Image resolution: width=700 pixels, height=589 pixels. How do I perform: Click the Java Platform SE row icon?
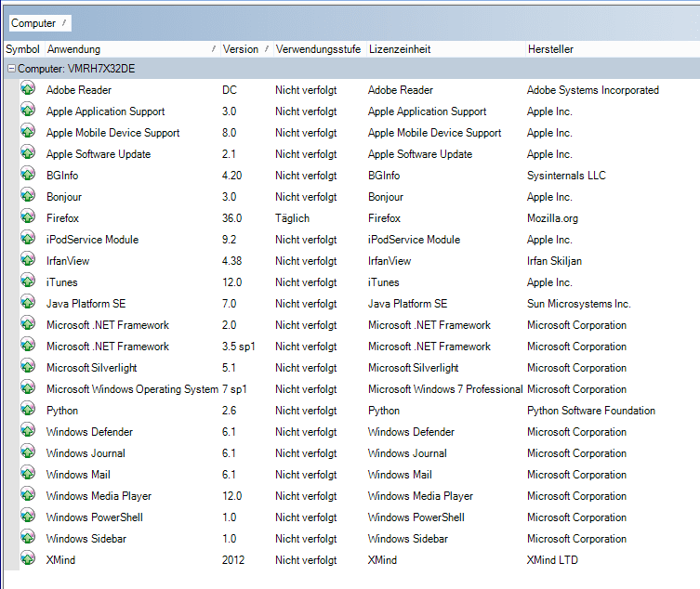click(x=28, y=303)
